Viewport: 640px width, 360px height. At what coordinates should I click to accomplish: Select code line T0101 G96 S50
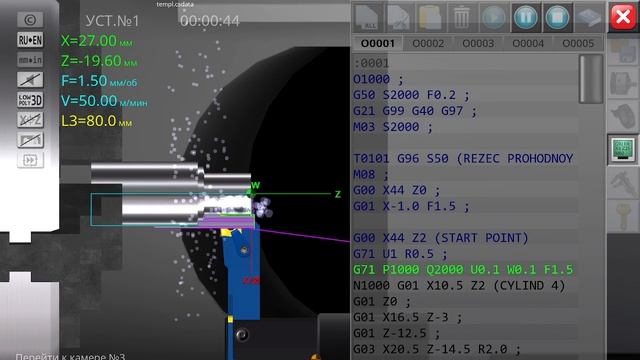click(463, 158)
